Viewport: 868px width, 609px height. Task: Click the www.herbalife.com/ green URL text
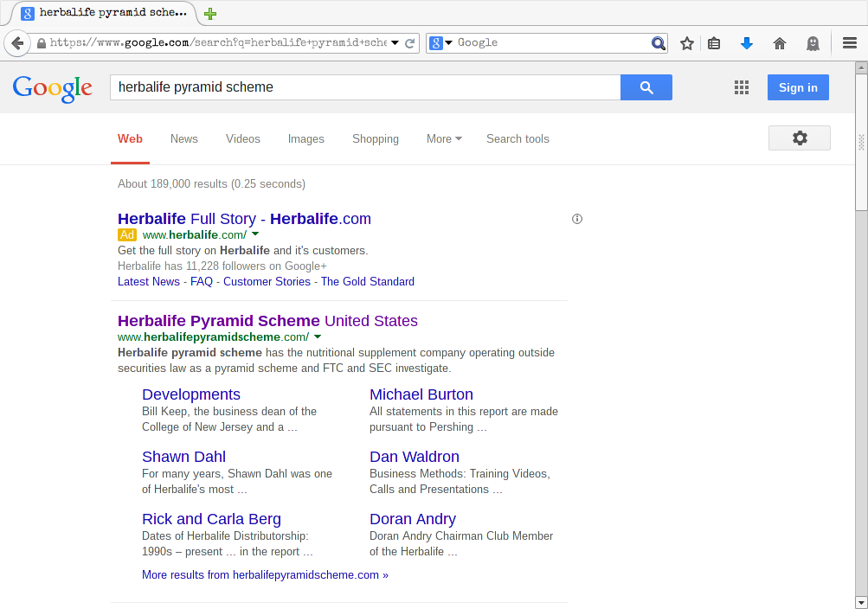(x=195, y=234)
